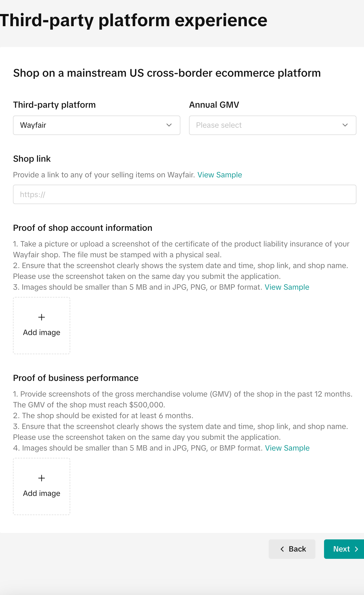Open View Sample for shop account proof
Image resolution: width=364 pixels, height=595 pixels.
[x=287, y=287]
